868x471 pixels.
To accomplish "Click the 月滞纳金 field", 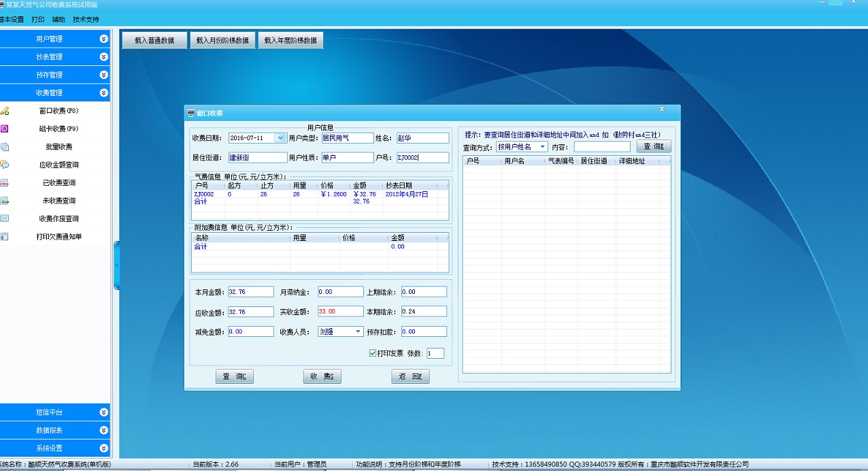I will [x=340, y=291].
